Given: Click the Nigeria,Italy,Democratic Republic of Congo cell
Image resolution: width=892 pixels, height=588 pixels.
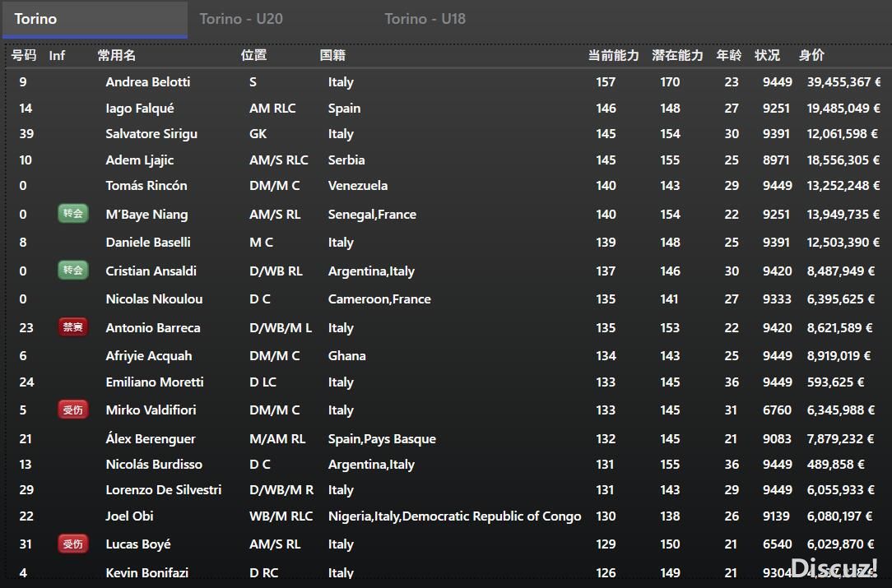Looking at the screenshot, I should 454,516.
